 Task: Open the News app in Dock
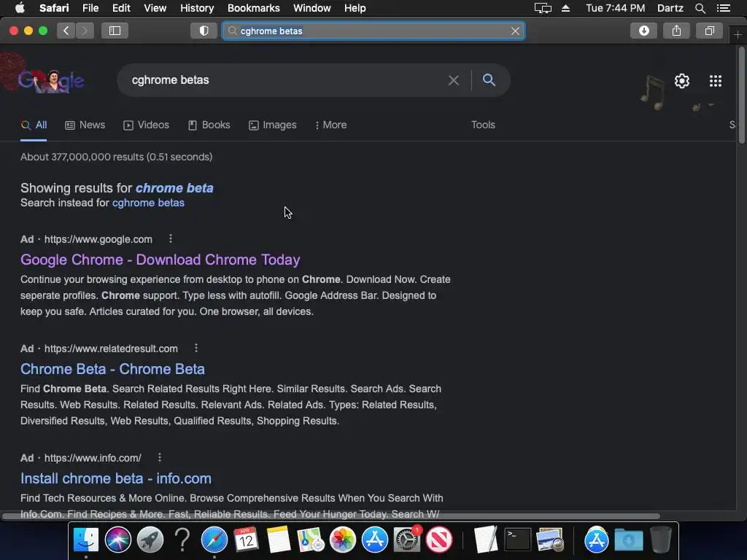pyautogui.click(x=438, y=540)
